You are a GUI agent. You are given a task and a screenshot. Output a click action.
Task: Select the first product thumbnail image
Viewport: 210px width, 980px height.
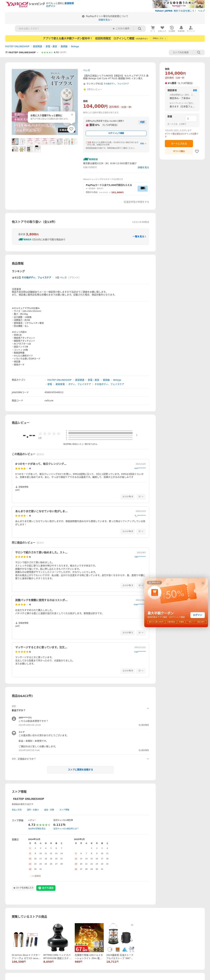15,141
